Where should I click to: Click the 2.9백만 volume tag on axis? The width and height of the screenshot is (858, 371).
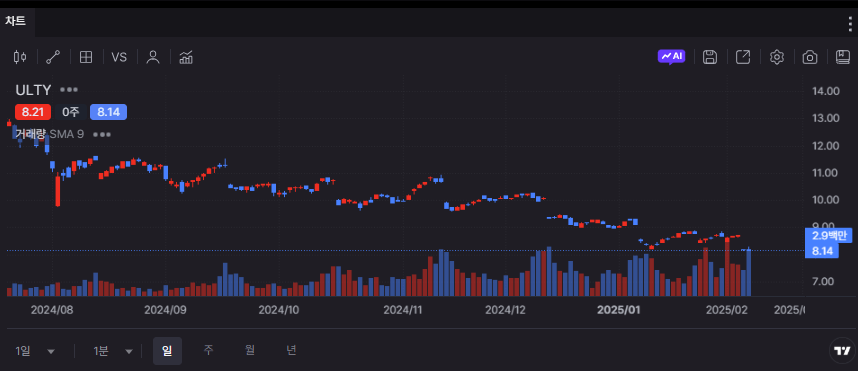[828, 235]
